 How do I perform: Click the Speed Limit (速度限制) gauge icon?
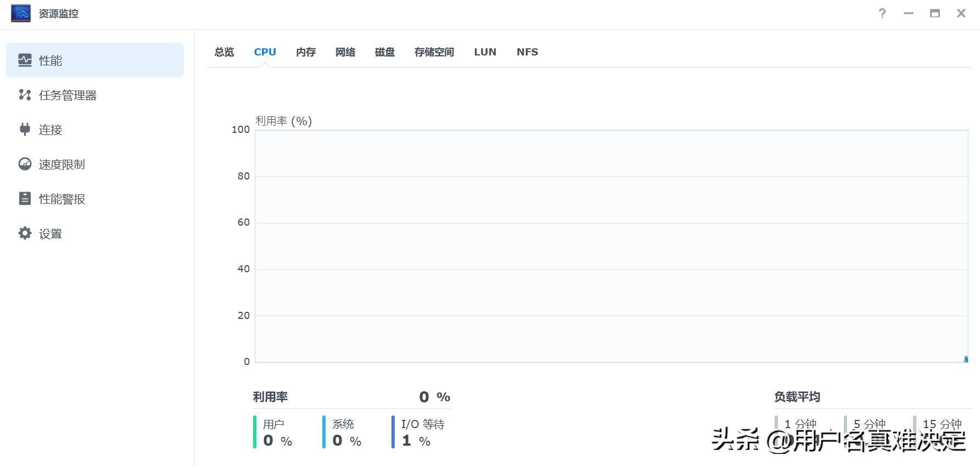tap(25, 164)
